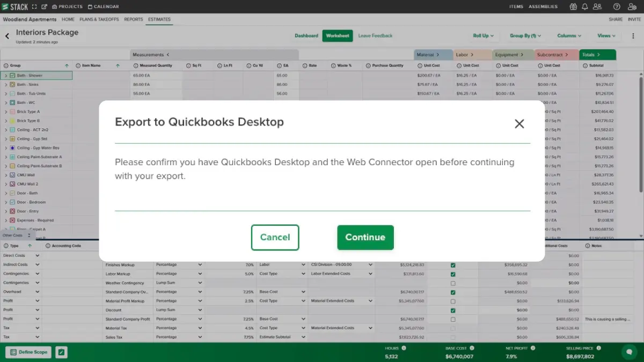Screen dimensions: 644x362
Task: Click info icon next to Group header
Action: (x=6, y=65)
